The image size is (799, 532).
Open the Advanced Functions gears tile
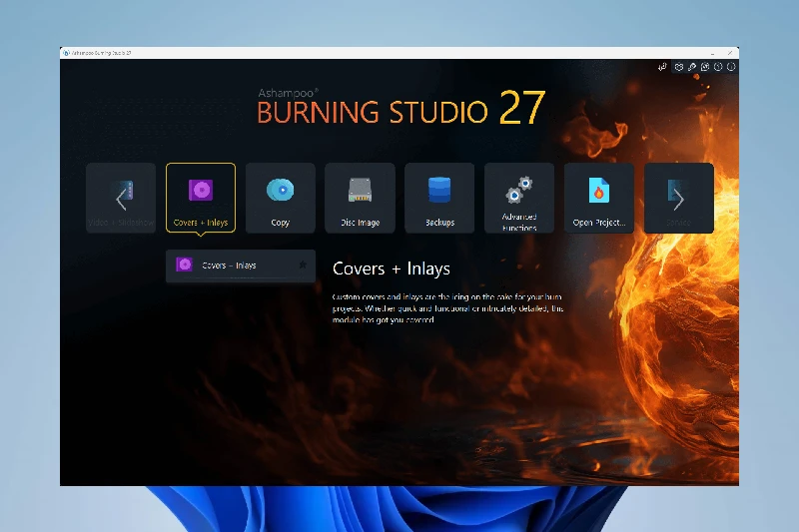click(x=519, y=198)
